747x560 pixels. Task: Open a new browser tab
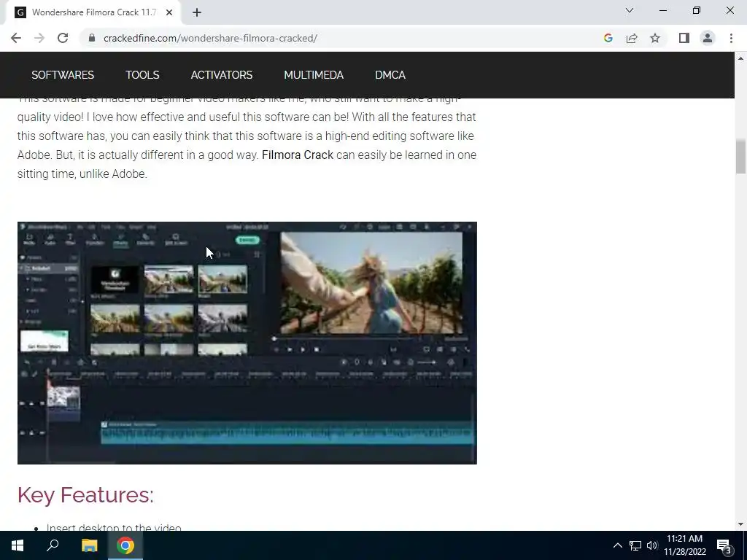[197, 12]
